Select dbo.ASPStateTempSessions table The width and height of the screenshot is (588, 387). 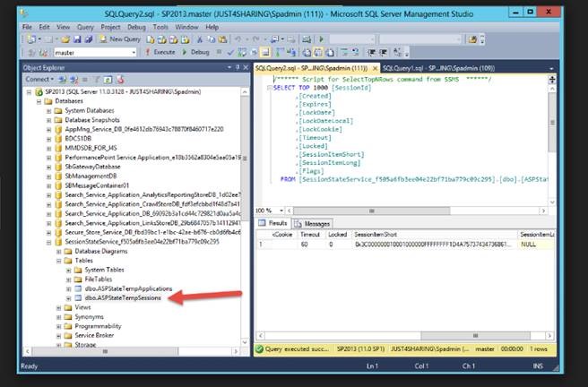[123, 298]
